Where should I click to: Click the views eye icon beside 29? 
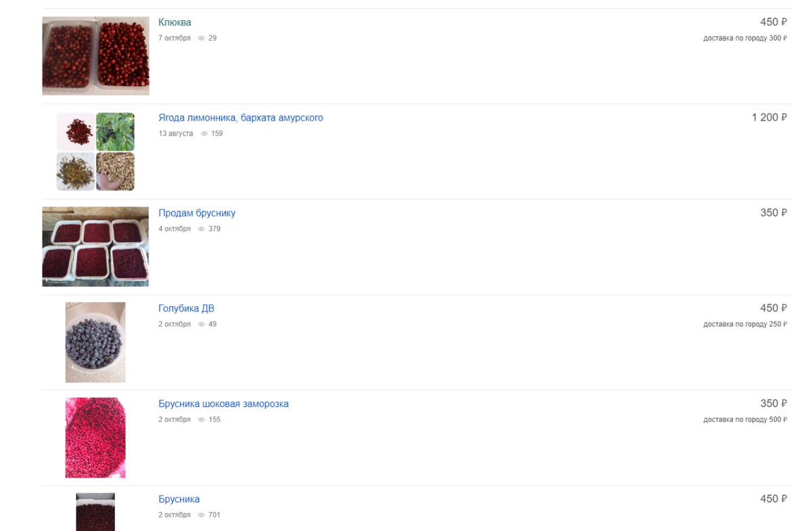click(201, 39)
